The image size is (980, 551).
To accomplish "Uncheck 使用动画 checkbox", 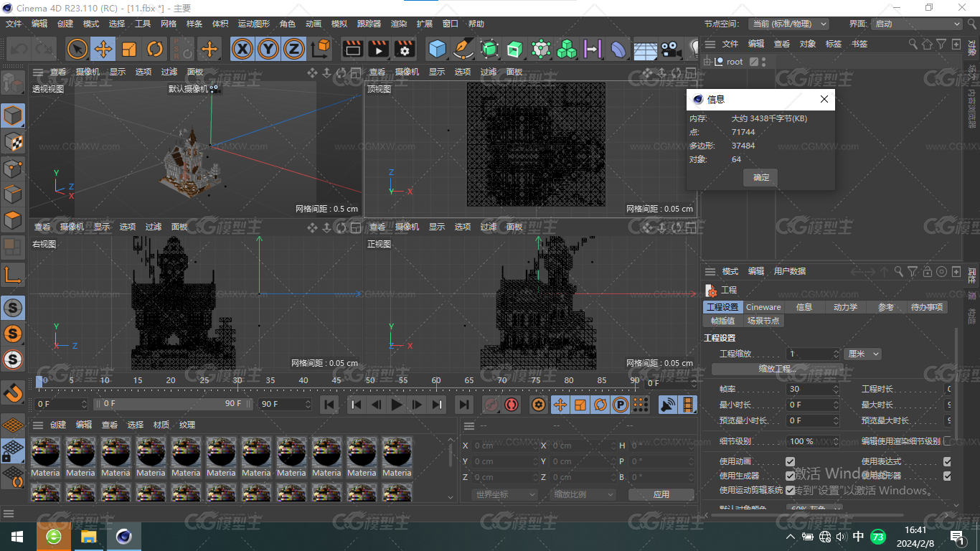I will pos(791,461).
